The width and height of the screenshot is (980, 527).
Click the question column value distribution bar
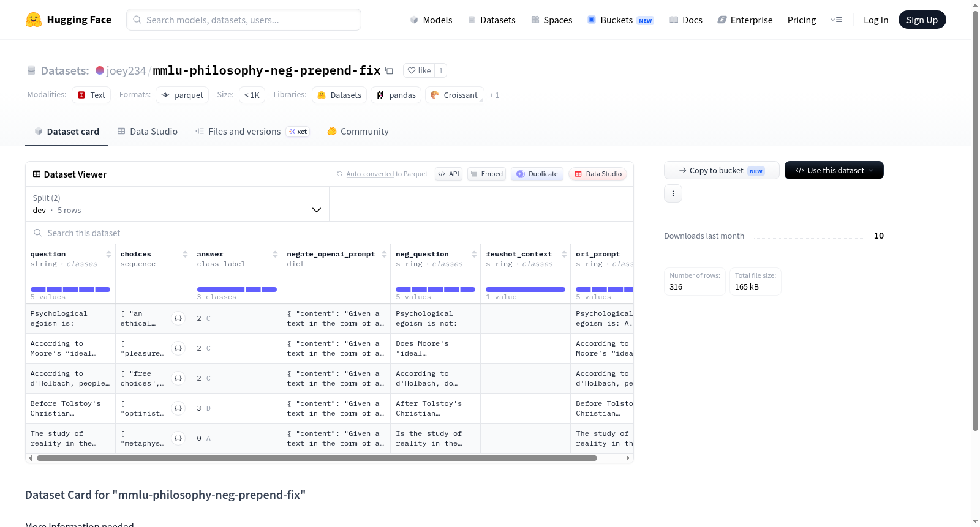(x=70, y=290)
